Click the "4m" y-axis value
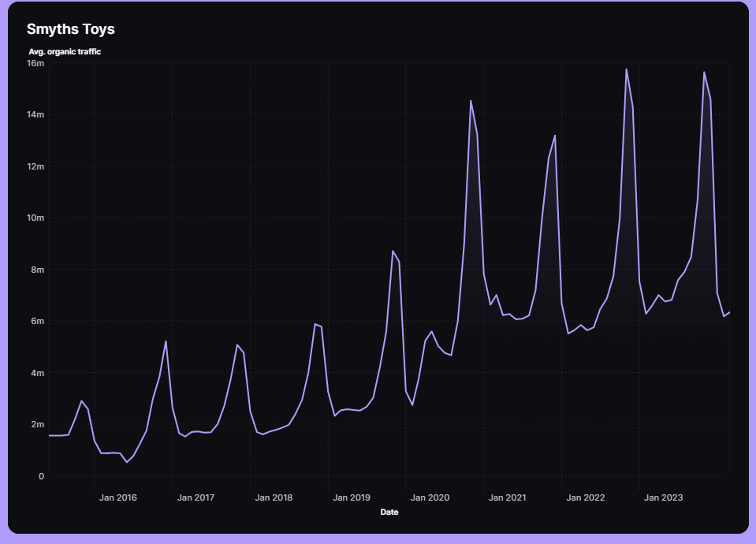 tap(37, 373)
